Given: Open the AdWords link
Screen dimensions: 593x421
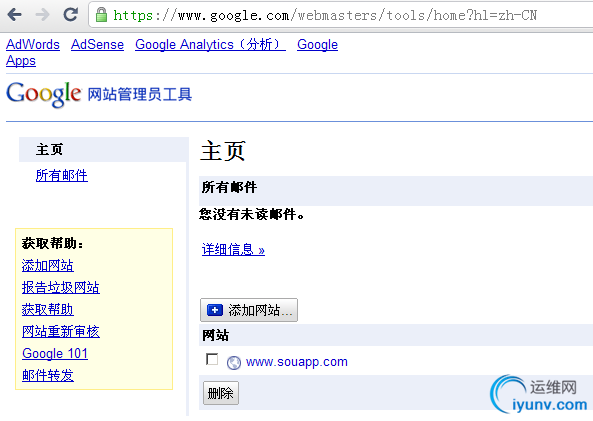Looking at the screenshot, I should pos(33,45).
